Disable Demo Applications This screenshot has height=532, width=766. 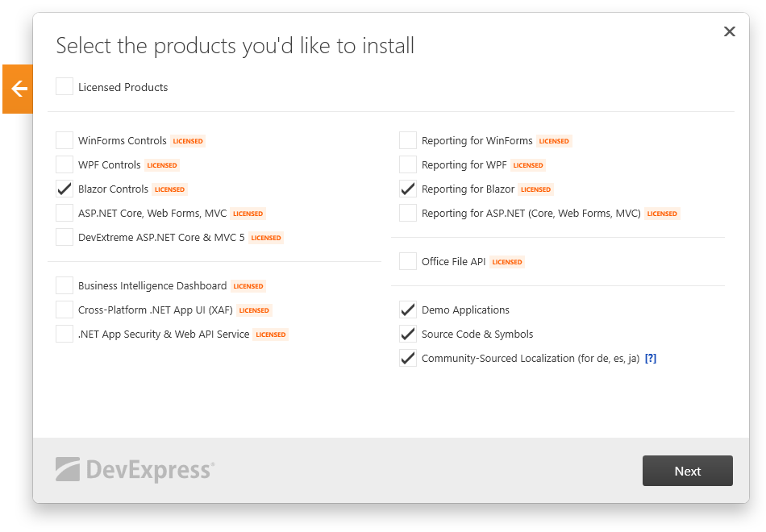click(407, 310)
